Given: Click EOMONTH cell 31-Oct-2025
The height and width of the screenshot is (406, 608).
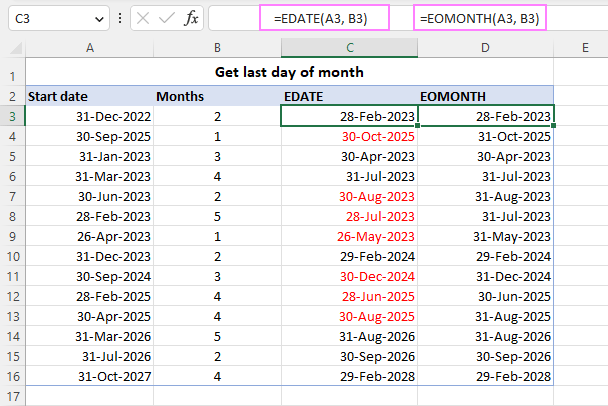Looking at the screenshot, I should coord(485,136).
